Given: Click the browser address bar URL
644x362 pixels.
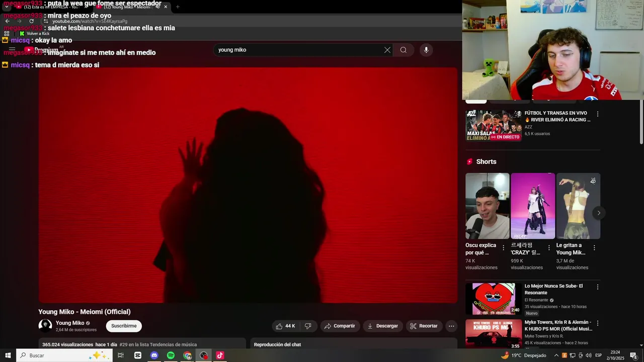Looking at the screenshot, I should [90, 21].
